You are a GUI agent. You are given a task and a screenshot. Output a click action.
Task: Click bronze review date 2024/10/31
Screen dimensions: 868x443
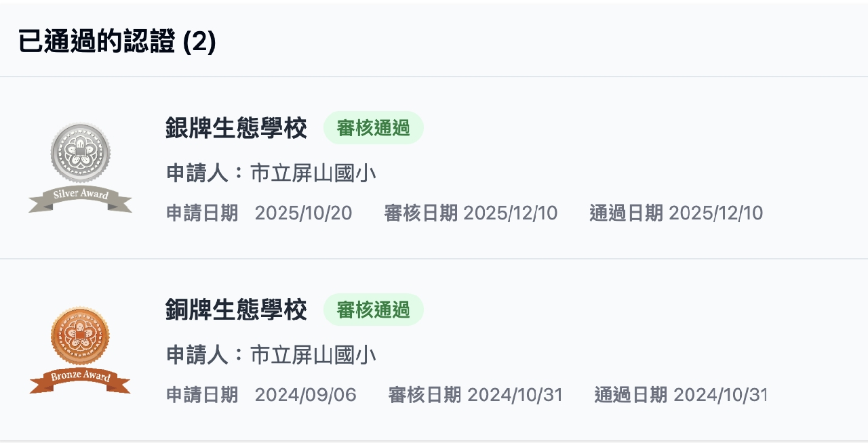click(515, 395)
